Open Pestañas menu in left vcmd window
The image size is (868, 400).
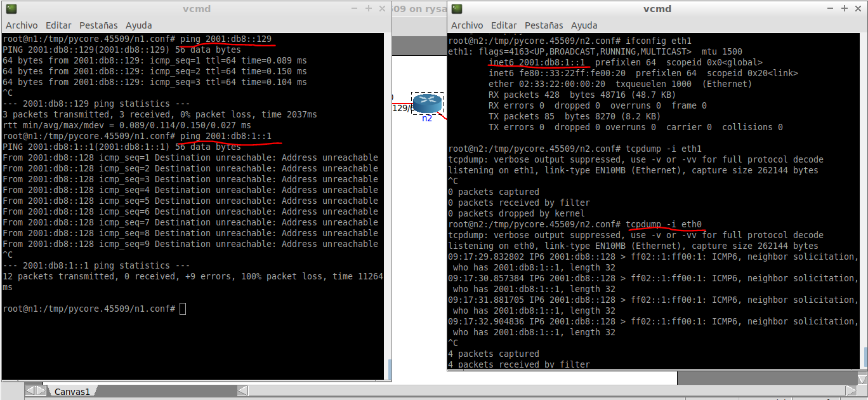98,25
